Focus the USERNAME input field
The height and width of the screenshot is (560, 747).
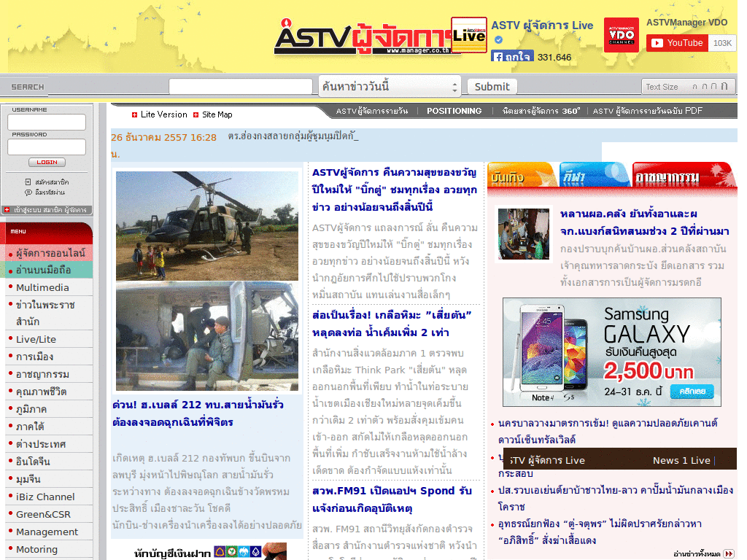(x=47, y=122)
